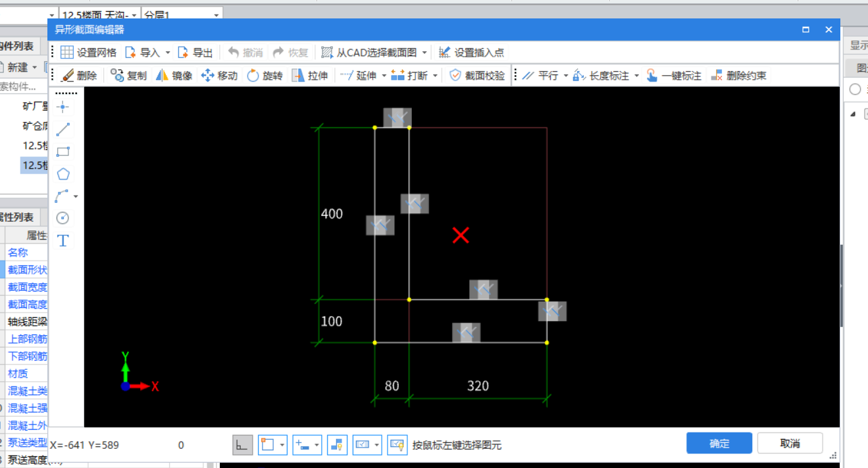Screen dimensions: 868x468
Task: Maximize the 异形截面编辑器 dialog
Action: coord(805,30)
